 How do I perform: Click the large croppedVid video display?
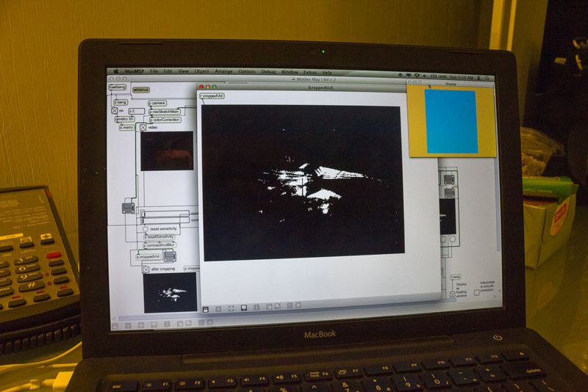click(x=303, y=183)
